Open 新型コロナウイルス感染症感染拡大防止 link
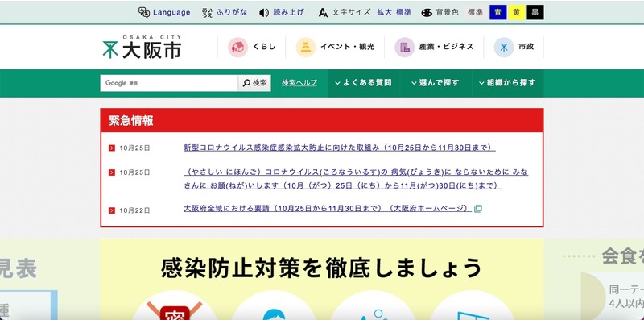 [x=339, y=148]
